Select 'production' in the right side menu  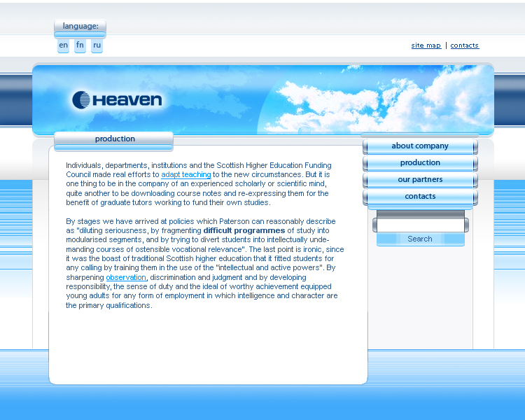tap(420, 163)
